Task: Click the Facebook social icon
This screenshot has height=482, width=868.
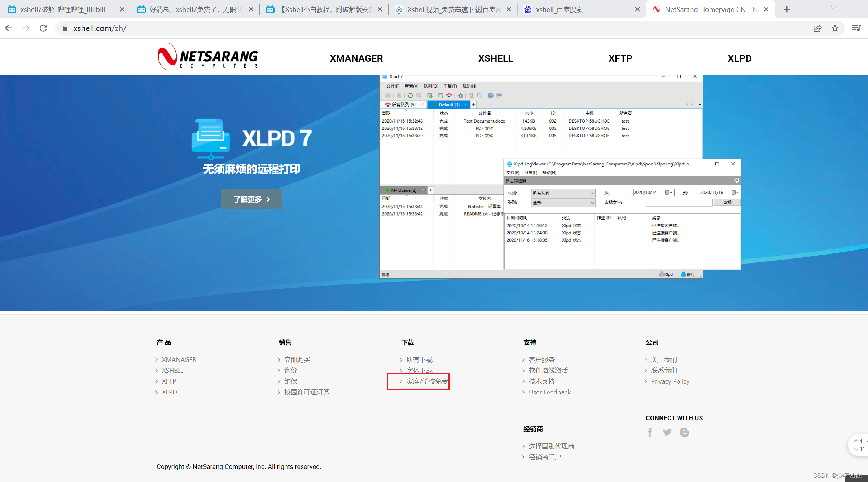Action: [650, 432]
